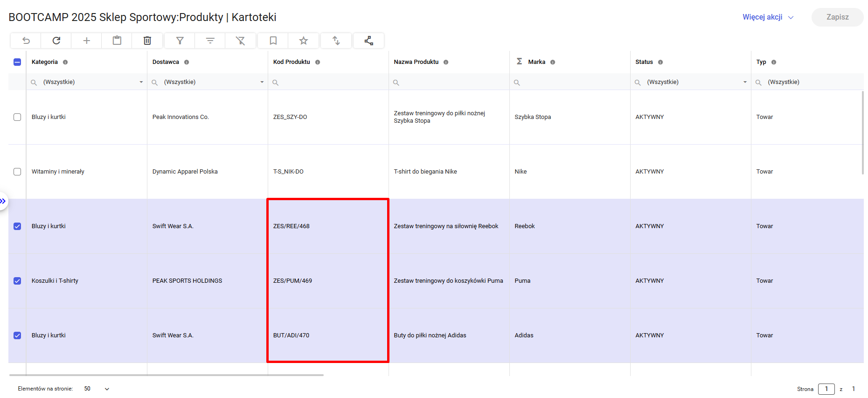Click the clipboard paste icon
The width and height of the screenshot is (868, 398).
click(x=117, y=41)
